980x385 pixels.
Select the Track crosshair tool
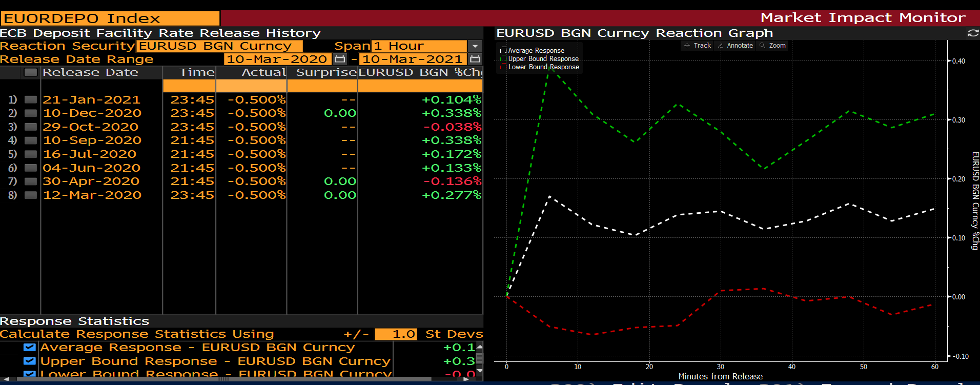coord(697,46)
